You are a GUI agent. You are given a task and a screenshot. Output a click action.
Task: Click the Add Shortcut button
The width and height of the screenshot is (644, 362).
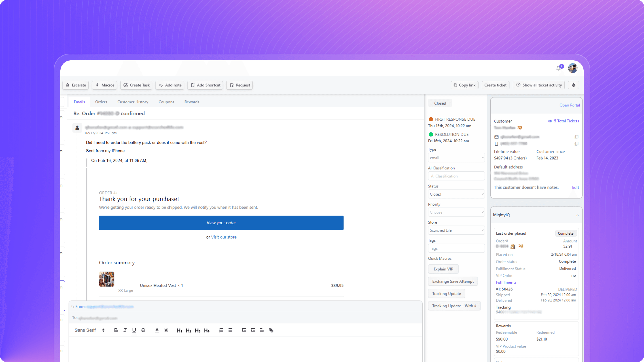[x=205, y=85]
